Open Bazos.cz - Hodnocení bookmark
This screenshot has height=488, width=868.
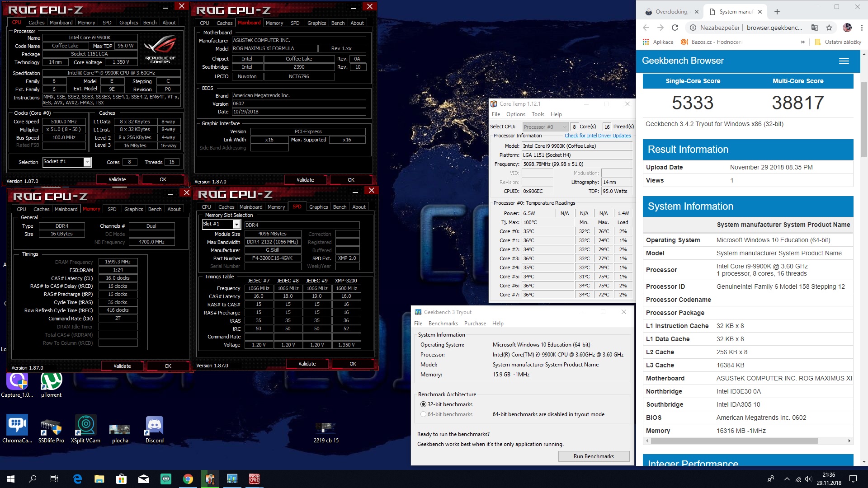[711, 42]
